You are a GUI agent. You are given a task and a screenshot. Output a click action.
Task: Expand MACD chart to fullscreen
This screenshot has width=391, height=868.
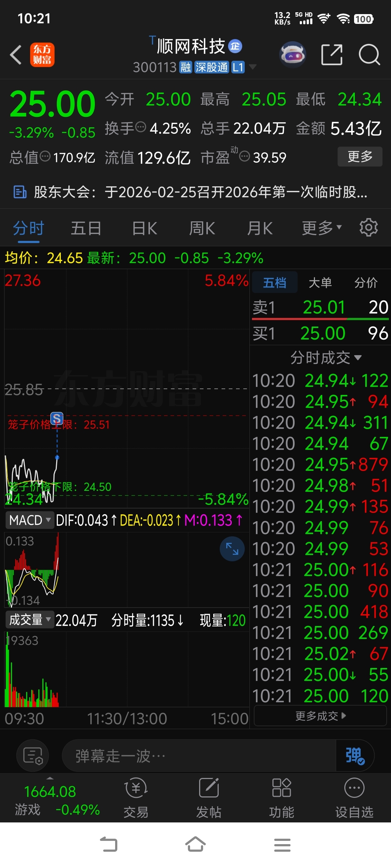(232, 549)
